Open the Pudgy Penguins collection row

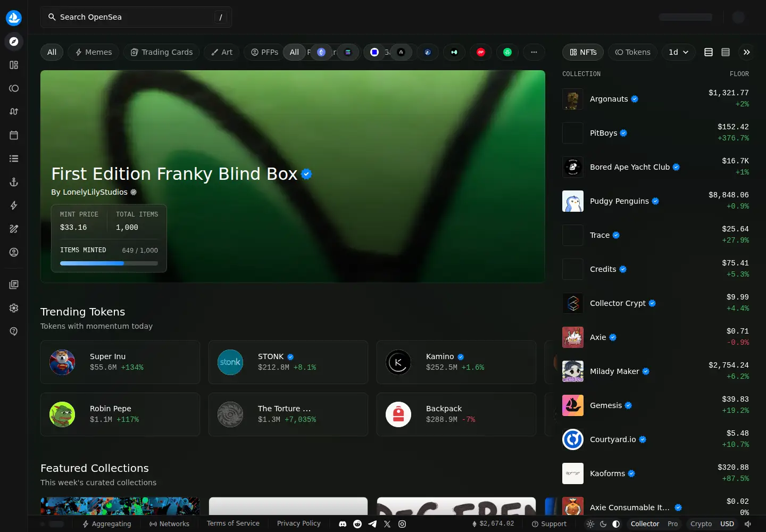click(x=655, y=201)
